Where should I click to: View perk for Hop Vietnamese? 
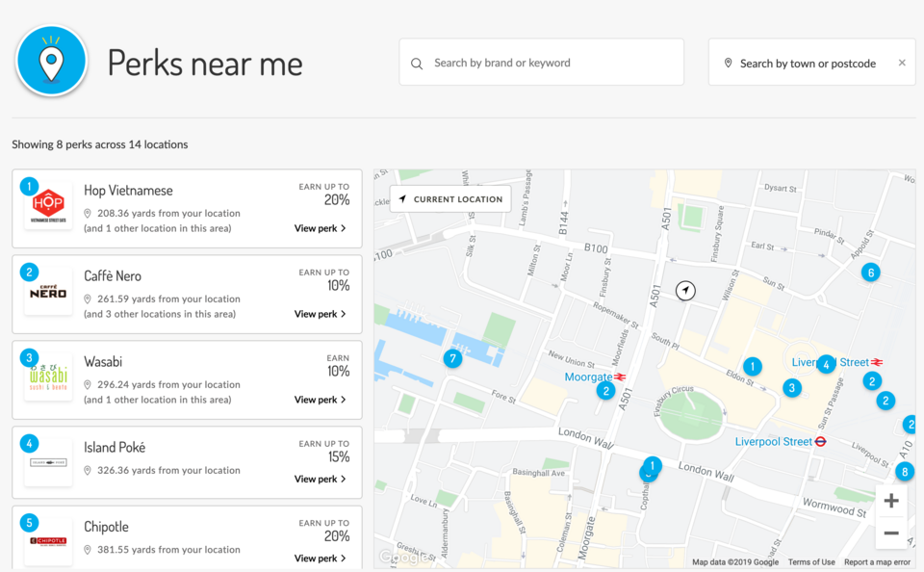coord(320,228)
